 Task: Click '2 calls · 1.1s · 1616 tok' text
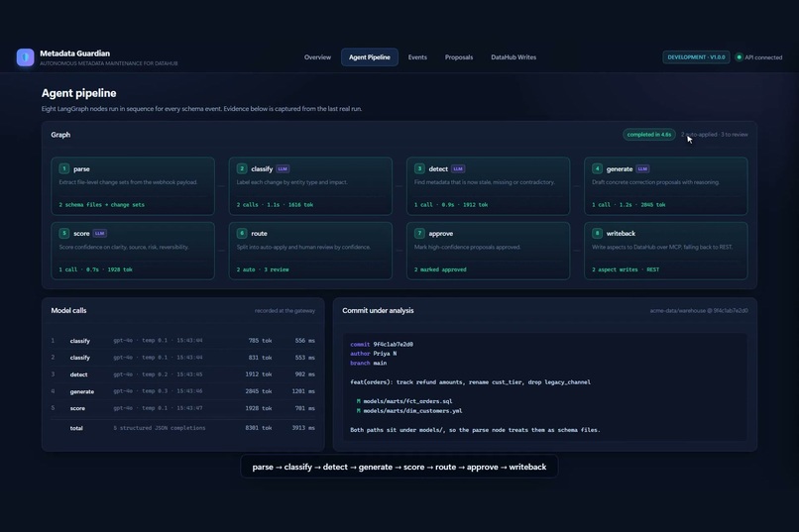pos(275,205)
